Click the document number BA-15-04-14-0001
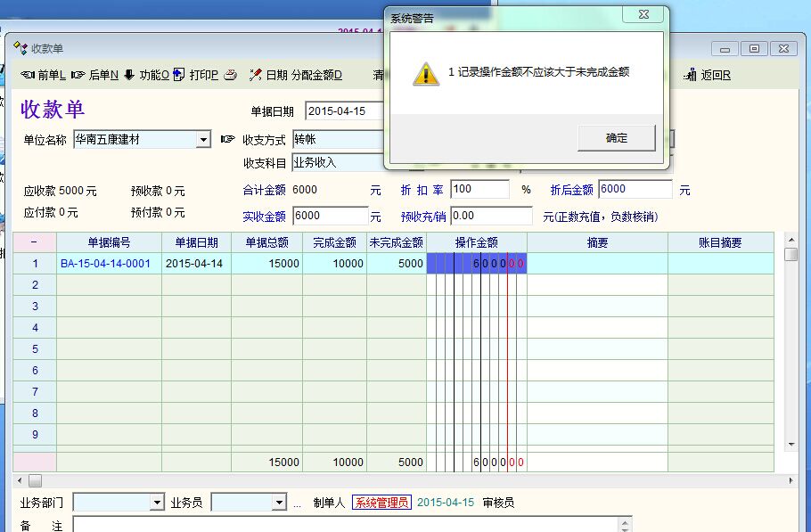The width and height of the screenshot is (811, 532). click(x=105, y=264)
